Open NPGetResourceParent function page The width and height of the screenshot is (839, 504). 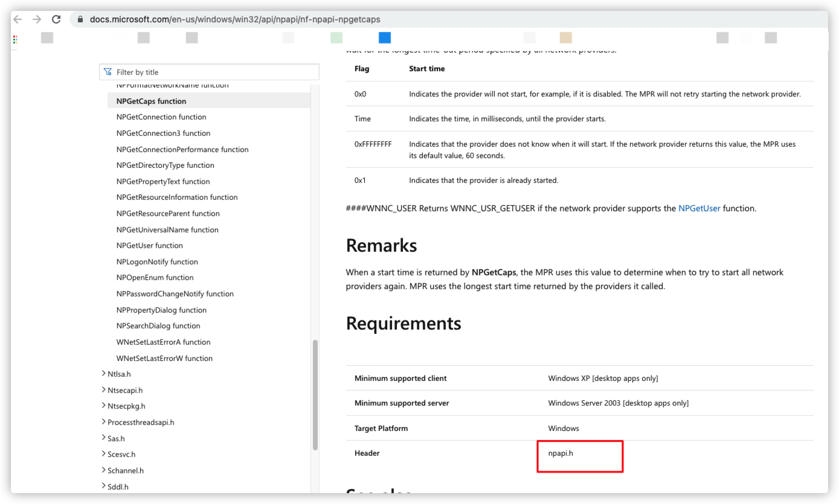coord(168,213)
